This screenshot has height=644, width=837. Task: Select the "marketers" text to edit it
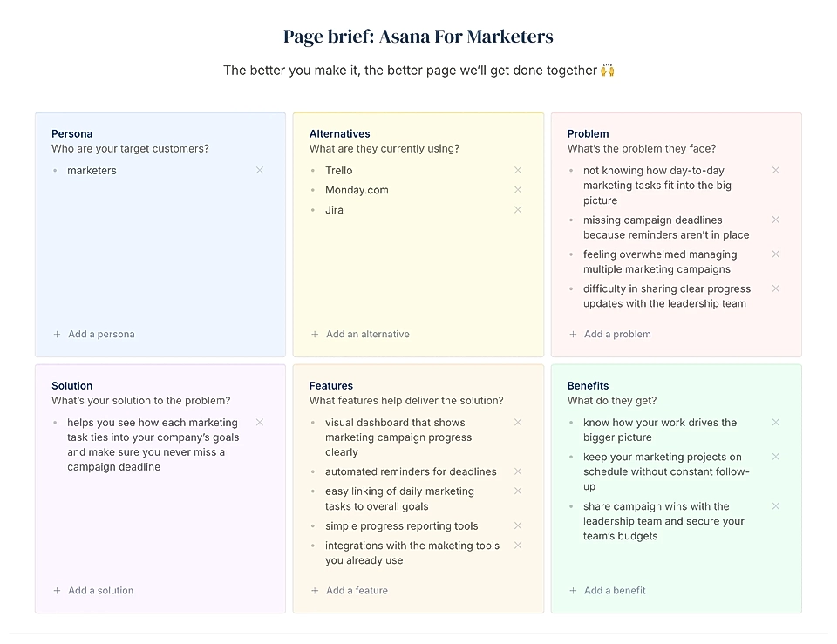[92, 170]
